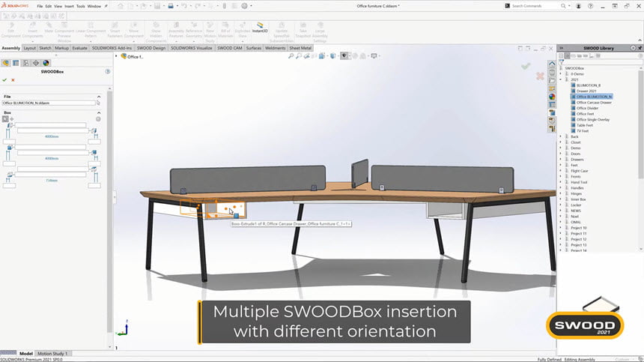The image size is (644, 362).
Task: Select the Model tab at bottom
Action: (26, 353)
